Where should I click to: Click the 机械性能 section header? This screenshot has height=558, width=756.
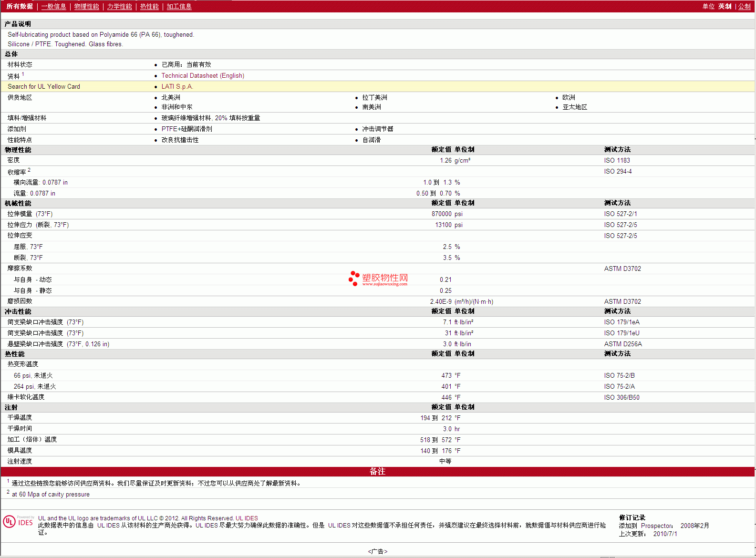18,203
